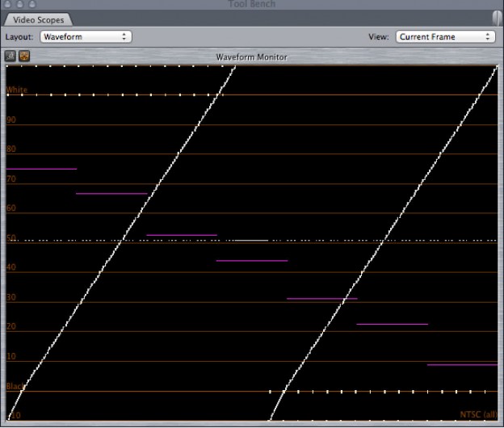Screen dimensions: 504x428
Task: Select the Video Scopes tab
Action: click(38, 19)
